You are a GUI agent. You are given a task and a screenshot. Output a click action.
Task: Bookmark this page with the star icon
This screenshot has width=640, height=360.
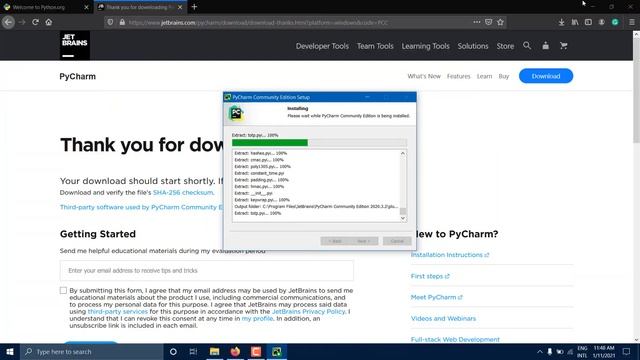click(500, 22)
